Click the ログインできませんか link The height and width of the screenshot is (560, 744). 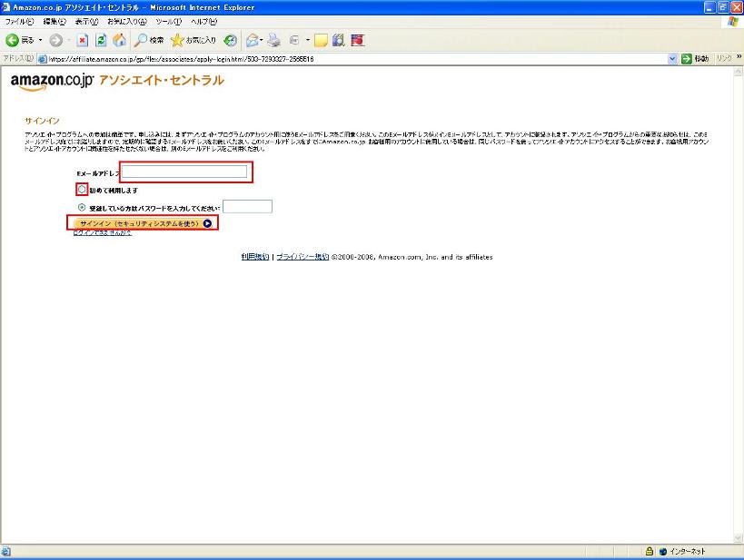[103, 233]
